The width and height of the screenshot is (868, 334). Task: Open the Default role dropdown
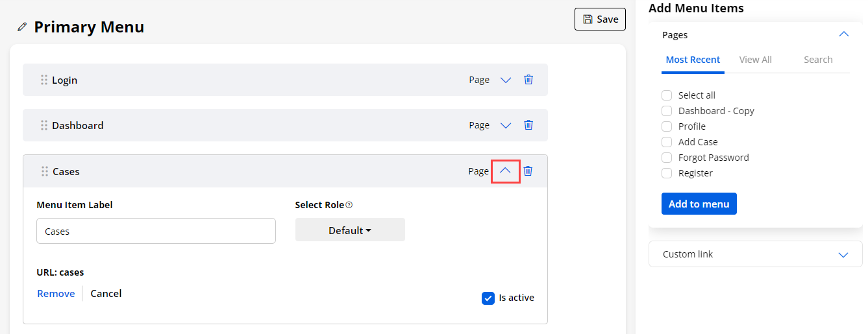click(350, 230)
